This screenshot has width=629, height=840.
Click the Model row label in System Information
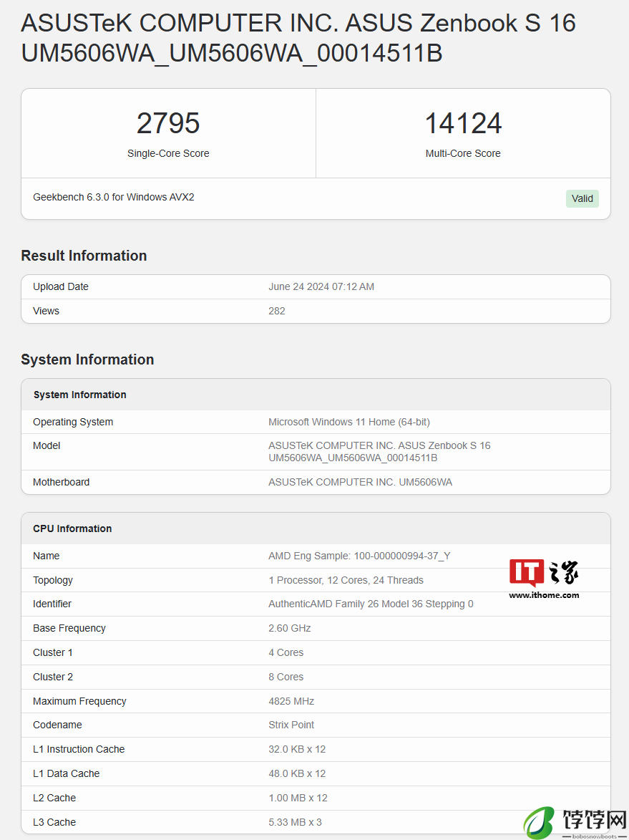(47, 445)
